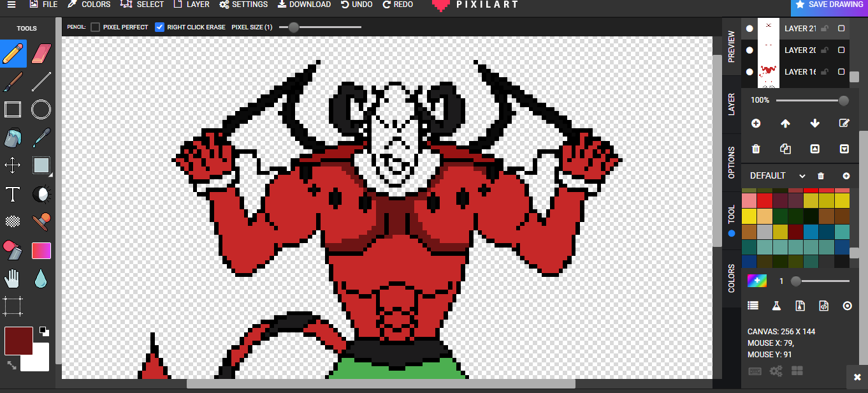This screenshot has height=393, width=868.
Task: Click the palette file import icon
Action: (x=800, y=306)
